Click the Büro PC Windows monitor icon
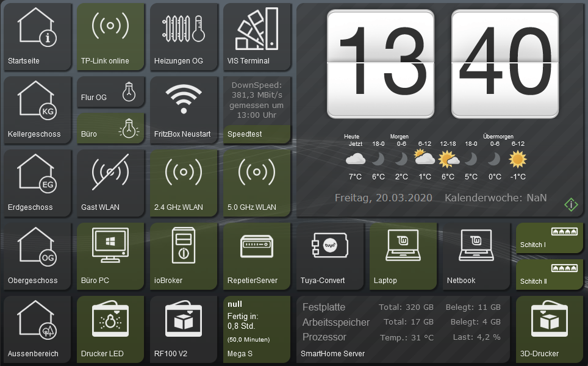 pos(110,246)
